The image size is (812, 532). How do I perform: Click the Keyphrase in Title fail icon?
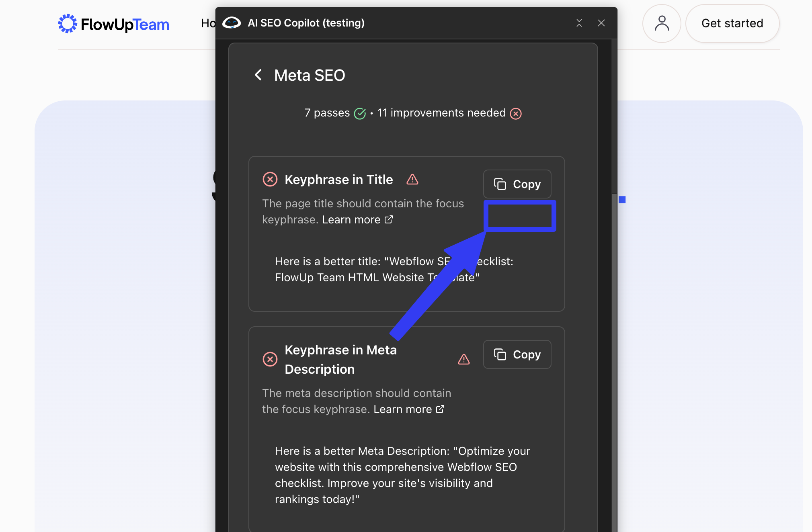click(x=270, y=179)
